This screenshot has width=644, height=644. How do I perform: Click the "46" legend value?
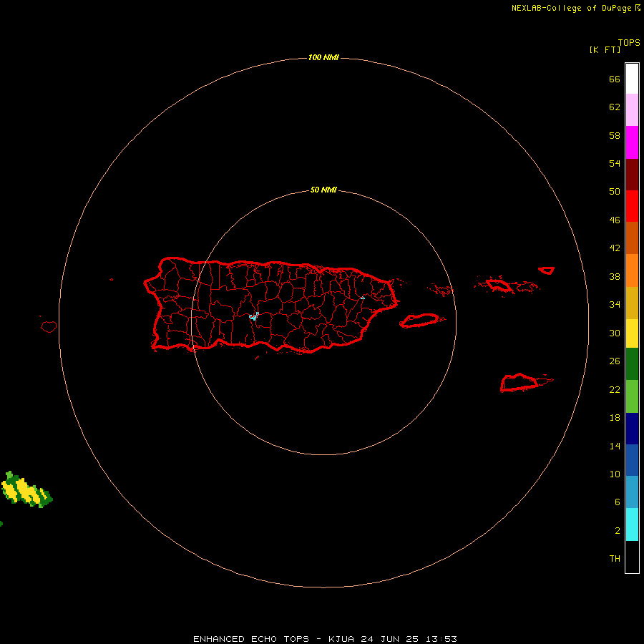615,220
